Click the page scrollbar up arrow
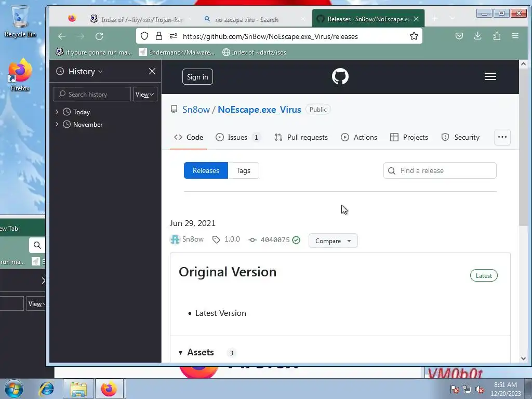 point(523,64)
